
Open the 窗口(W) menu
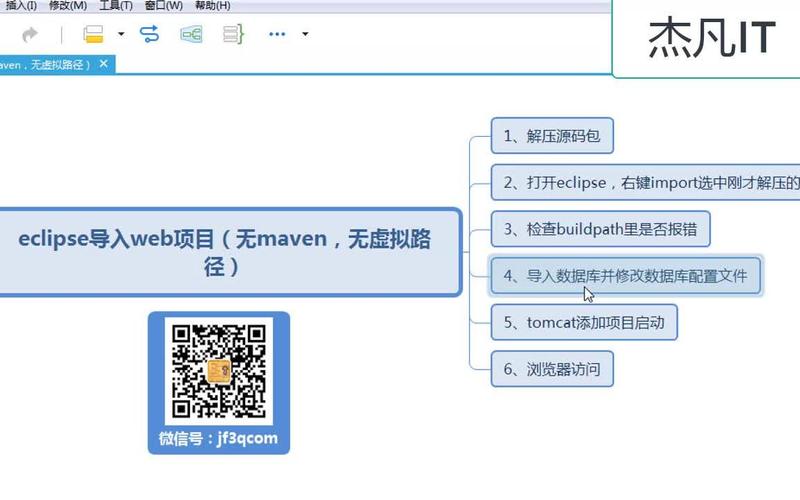[x=163, y=6]
